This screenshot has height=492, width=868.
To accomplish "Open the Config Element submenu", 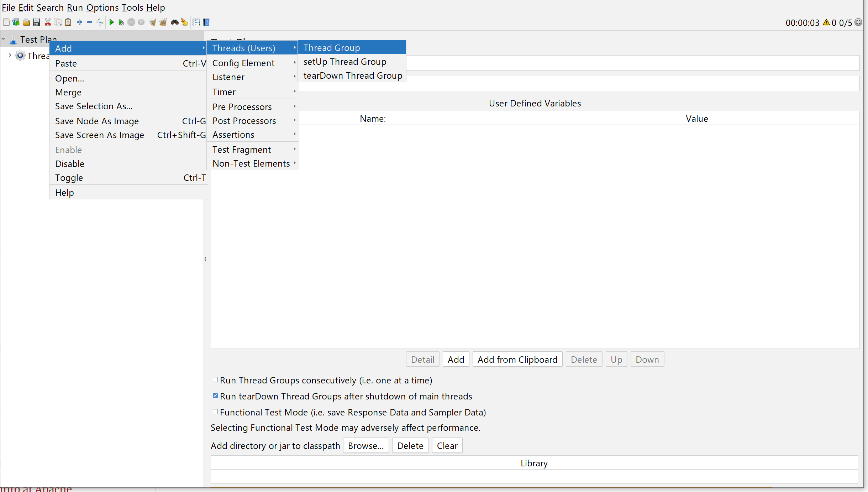I will [253, 63].
